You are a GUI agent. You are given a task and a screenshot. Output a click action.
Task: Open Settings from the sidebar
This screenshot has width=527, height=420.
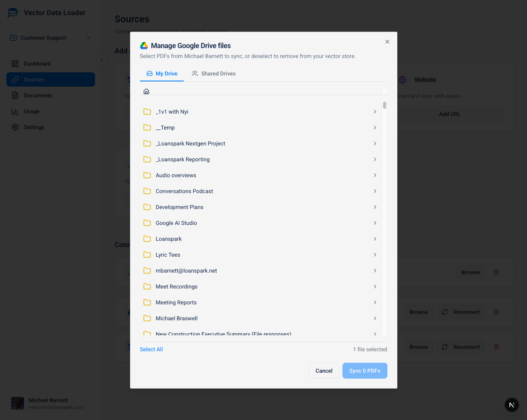coord(33,127)
